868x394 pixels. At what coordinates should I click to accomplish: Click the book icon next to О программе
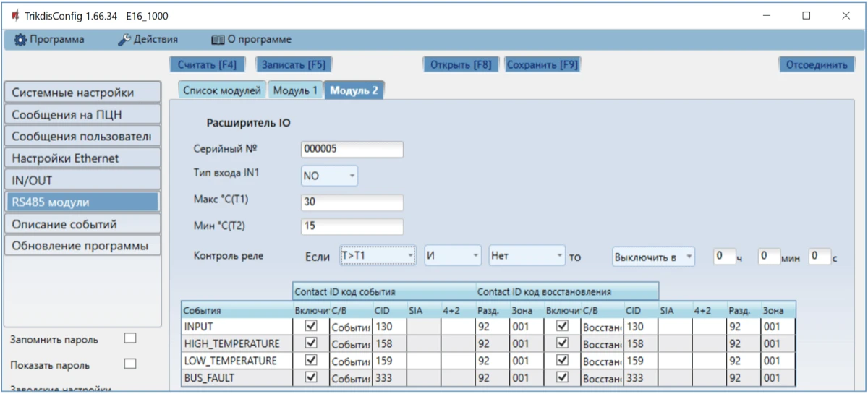tap(218, 40)
